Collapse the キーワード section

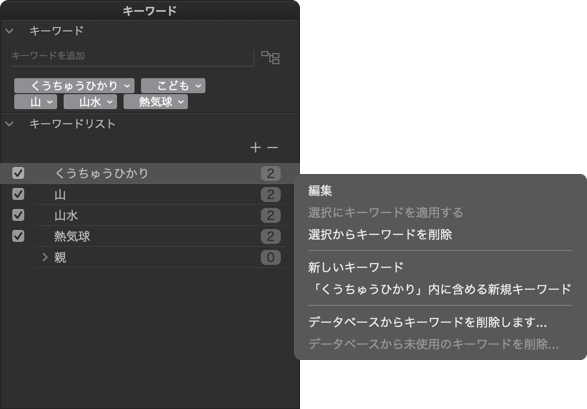click(x=9, y=31)
